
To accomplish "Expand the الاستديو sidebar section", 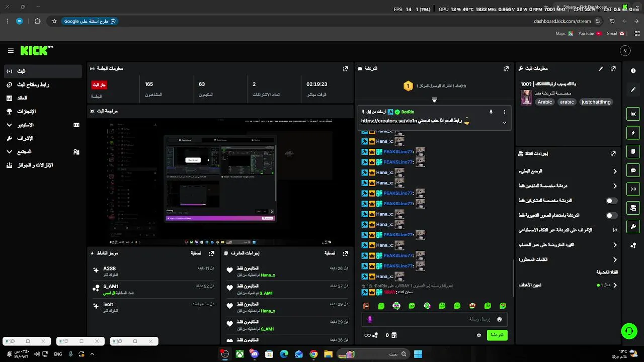I will click(x=43, y=125).
